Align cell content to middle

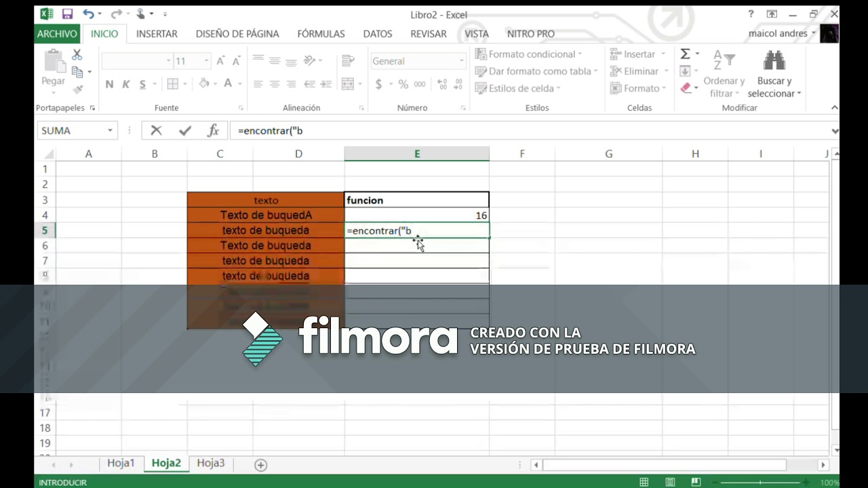pyautogui.click(x=275, y=60)
